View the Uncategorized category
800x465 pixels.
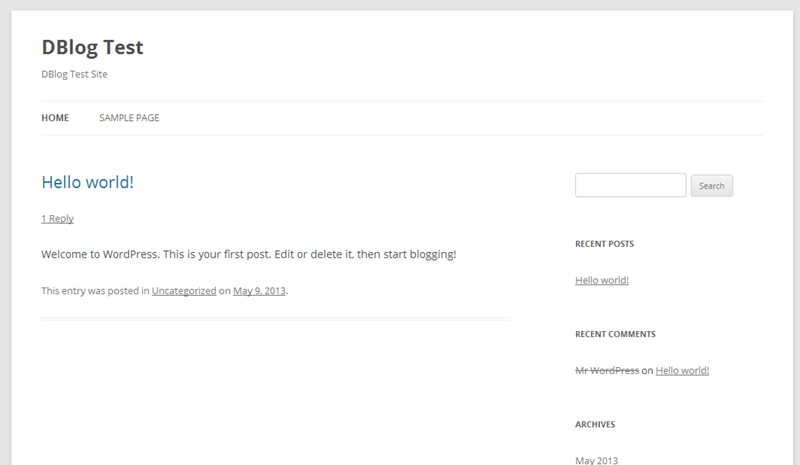pyautogui.click(x=184, y=291)
